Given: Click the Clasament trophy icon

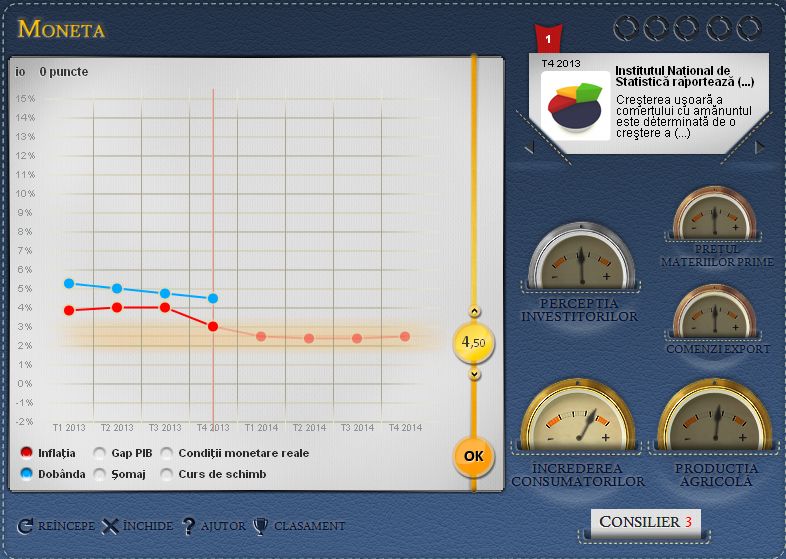Looking at the screenshot, I should click(261, 526).
